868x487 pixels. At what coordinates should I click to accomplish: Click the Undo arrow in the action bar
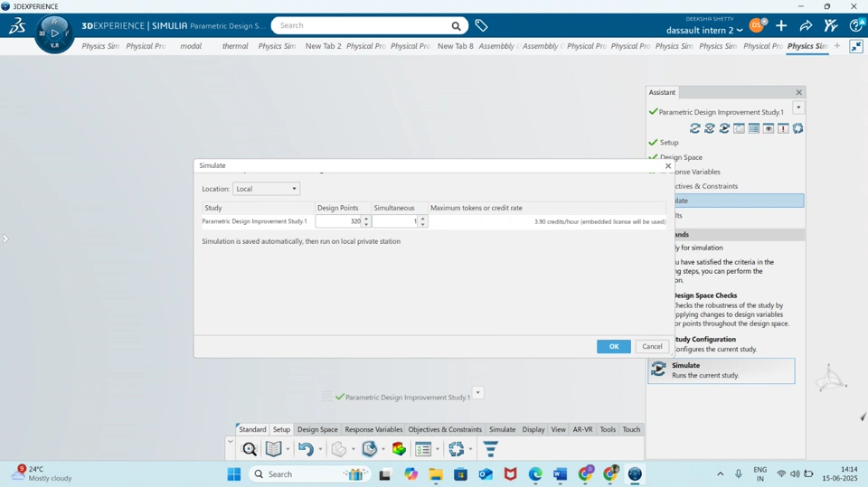point(306,449)
